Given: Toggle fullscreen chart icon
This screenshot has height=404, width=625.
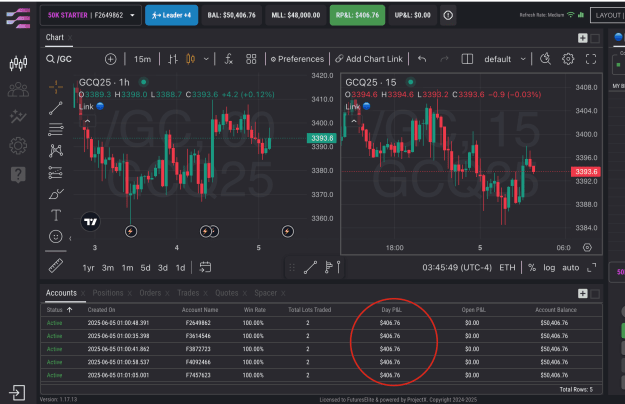Looking at the screenshot, I should click(591, 59).
